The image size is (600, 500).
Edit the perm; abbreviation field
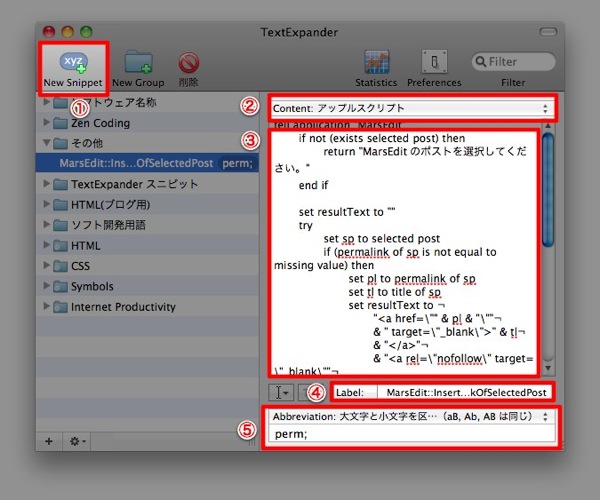[412, 434]
